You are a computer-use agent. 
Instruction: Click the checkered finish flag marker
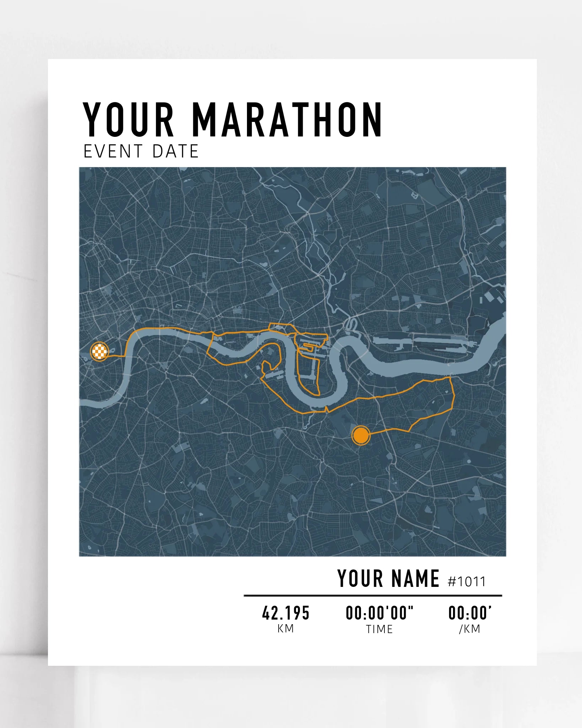tap(99, 352)
